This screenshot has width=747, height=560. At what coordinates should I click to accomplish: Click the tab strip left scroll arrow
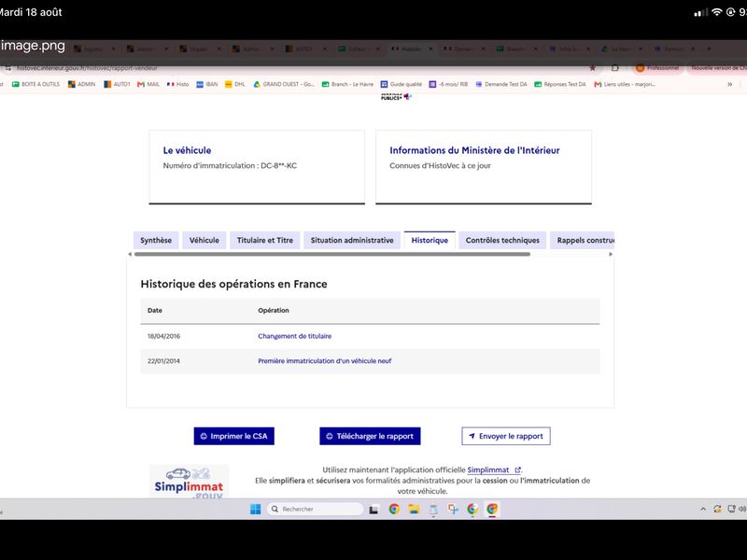[x=130, y=254]
